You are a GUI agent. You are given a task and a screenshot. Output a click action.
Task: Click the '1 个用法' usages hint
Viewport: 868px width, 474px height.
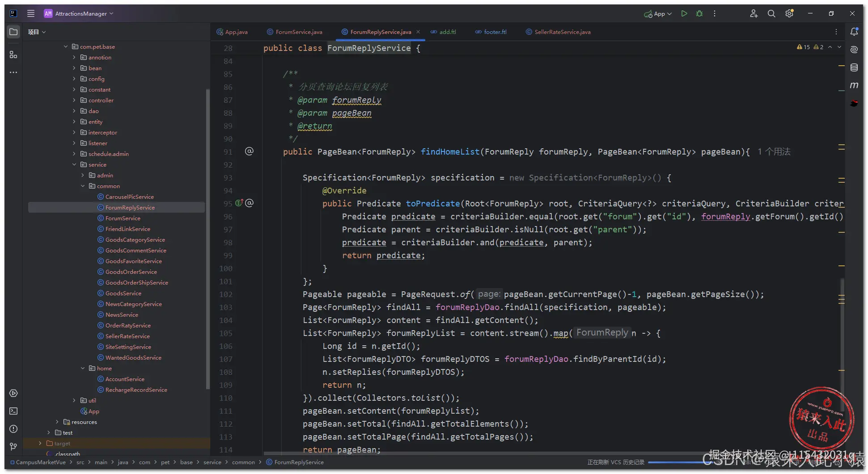tap(774, 152)
